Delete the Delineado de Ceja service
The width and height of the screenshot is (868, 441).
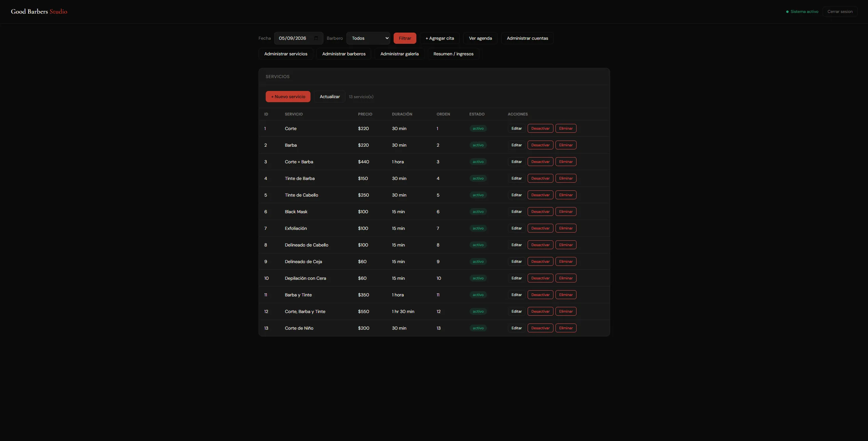click(x=566, y=261)
